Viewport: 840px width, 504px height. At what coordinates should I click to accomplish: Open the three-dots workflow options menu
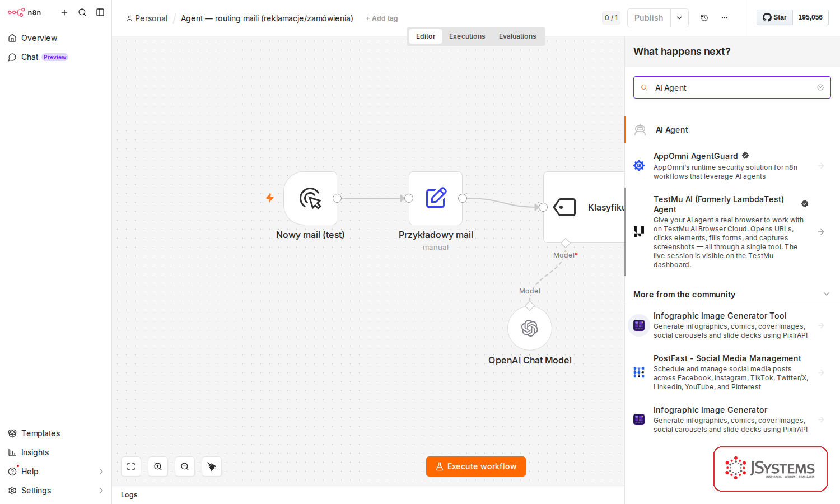725,18
